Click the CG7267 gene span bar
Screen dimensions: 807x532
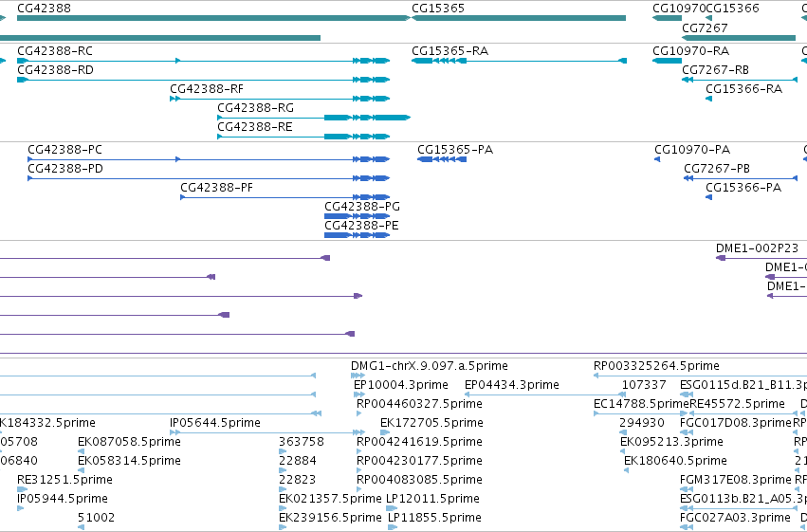coord(739,38)
